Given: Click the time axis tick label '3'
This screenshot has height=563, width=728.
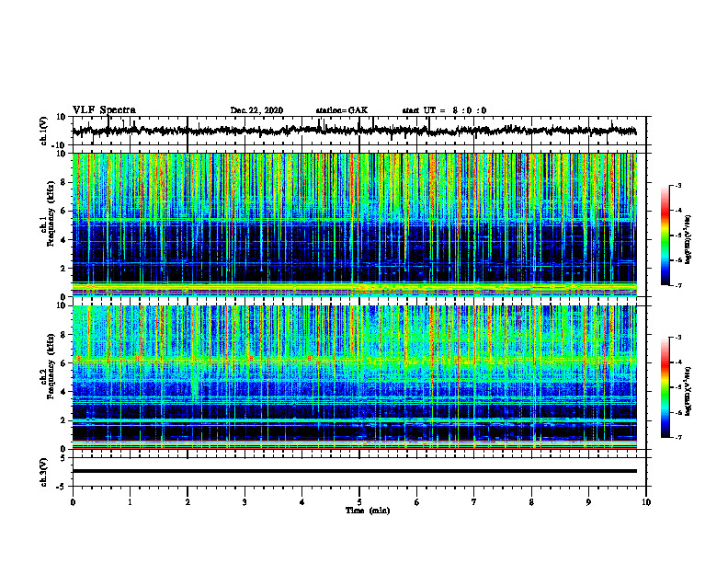Looking at the screenshot, I should coord(245,502).
